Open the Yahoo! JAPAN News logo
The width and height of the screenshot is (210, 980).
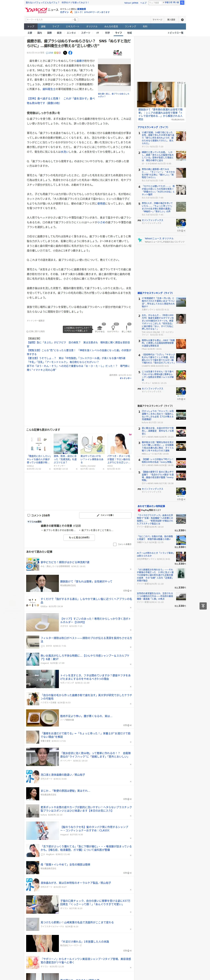click(x=42, y=10)
